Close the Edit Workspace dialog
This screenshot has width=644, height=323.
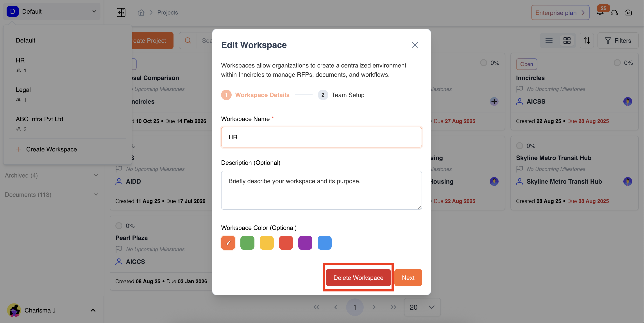tap(415, 45)
